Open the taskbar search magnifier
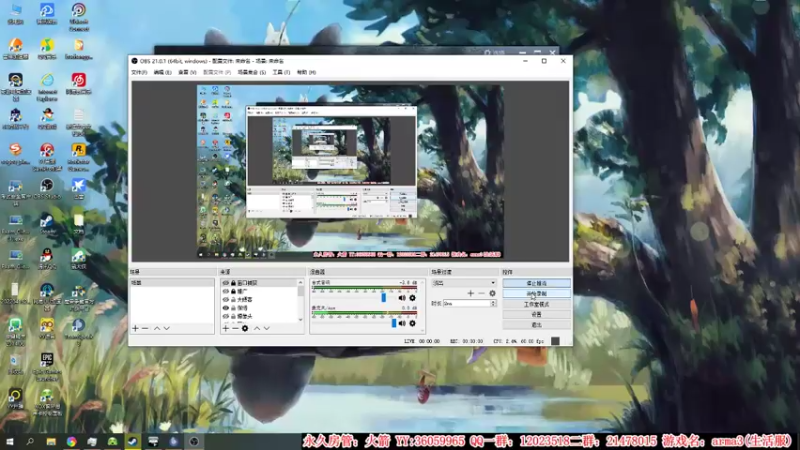The width and height of the screenshot is (800, 450). click(30, 441)
